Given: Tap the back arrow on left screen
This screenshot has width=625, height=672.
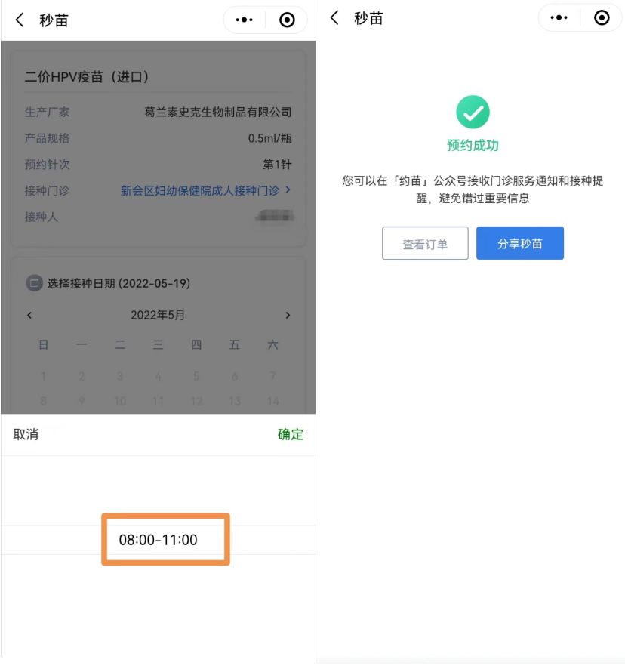Looking at the screenshot, I should click(x=20, y=20).
